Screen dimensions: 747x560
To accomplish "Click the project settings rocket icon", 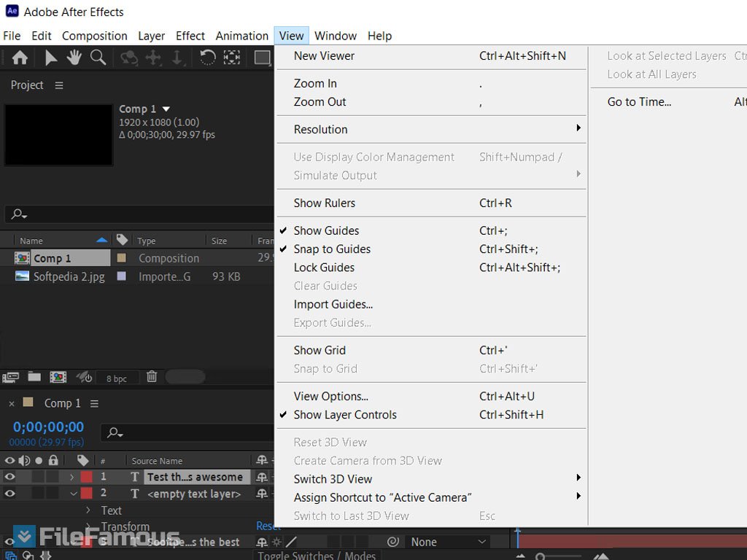I will click(x=84, y=377).
